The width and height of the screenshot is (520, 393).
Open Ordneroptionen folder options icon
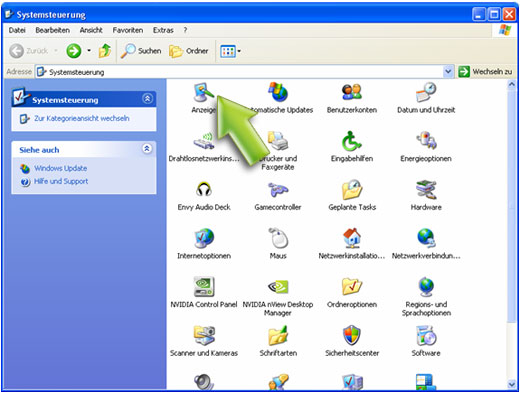click(x=352, y=287)
